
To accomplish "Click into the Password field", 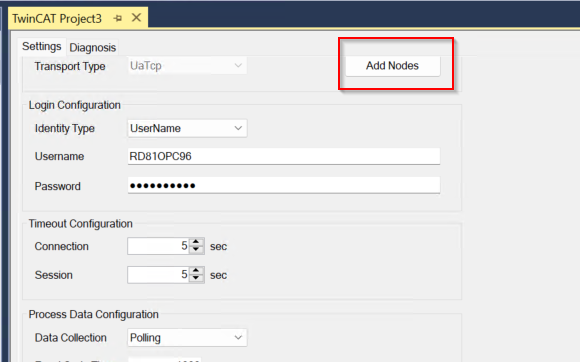I will [x=284, y=185].
